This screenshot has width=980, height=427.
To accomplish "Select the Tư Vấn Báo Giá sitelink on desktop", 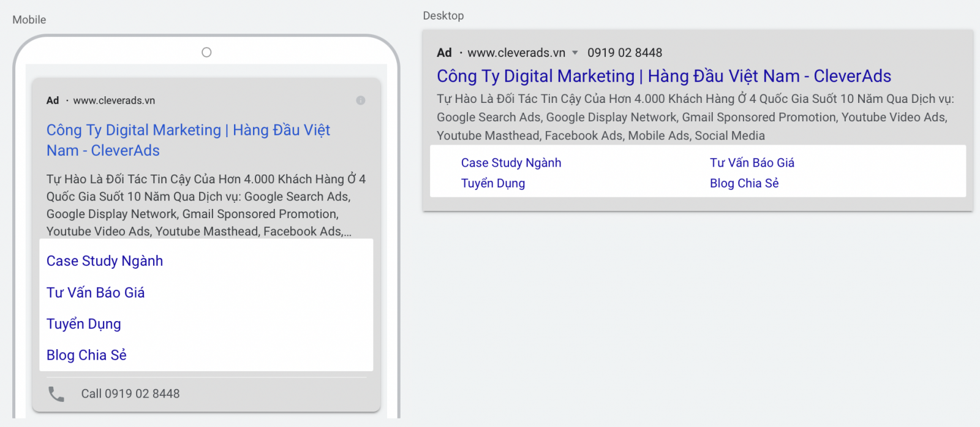I will 752,163.
